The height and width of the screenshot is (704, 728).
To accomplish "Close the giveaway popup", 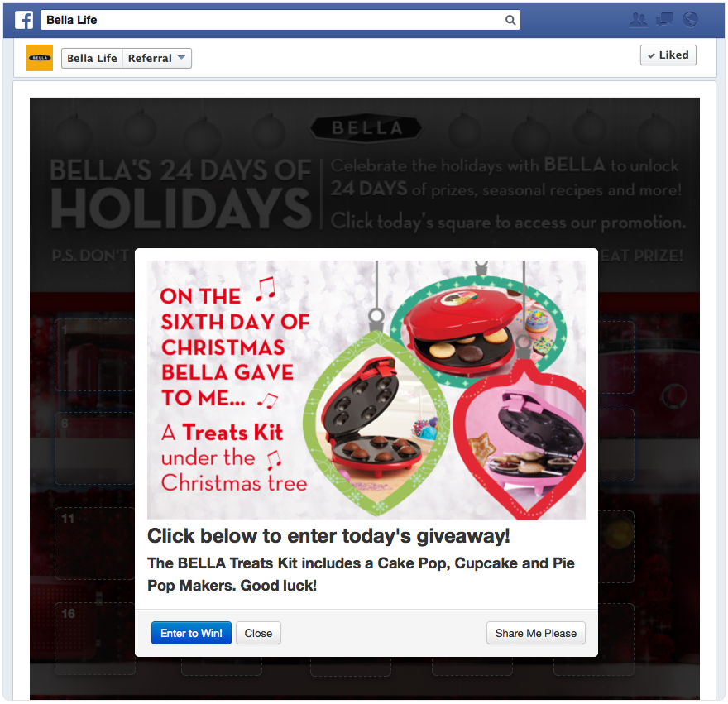I will [258, 633].
